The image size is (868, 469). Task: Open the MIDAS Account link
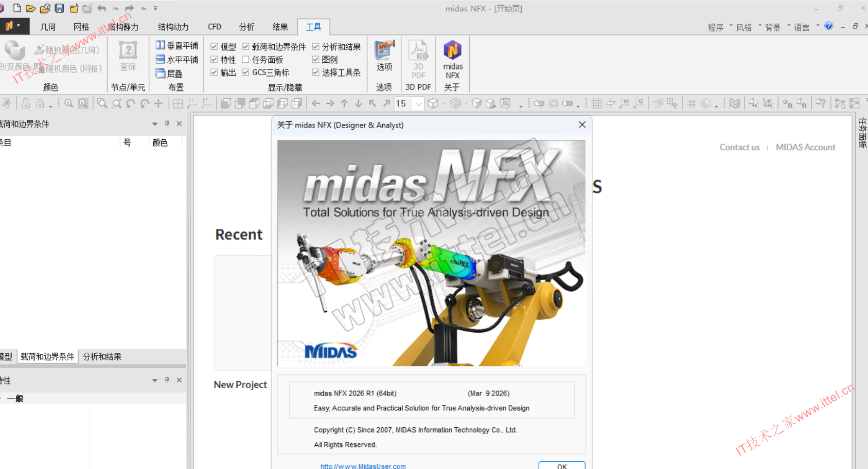pyautogui.click(x=805, y=147)
